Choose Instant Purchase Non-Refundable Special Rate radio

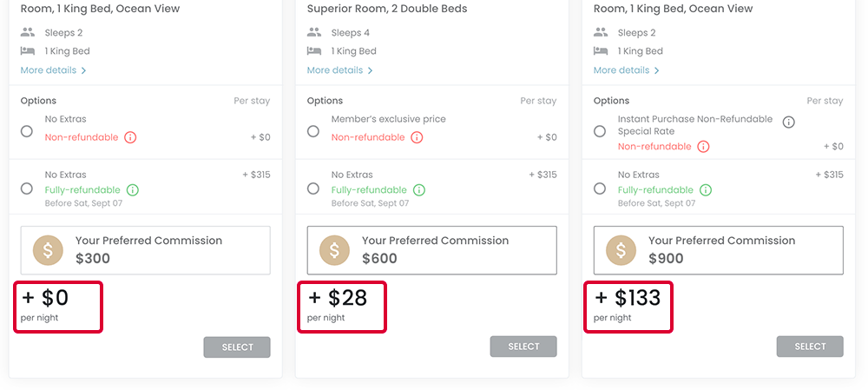pos(600,131)
